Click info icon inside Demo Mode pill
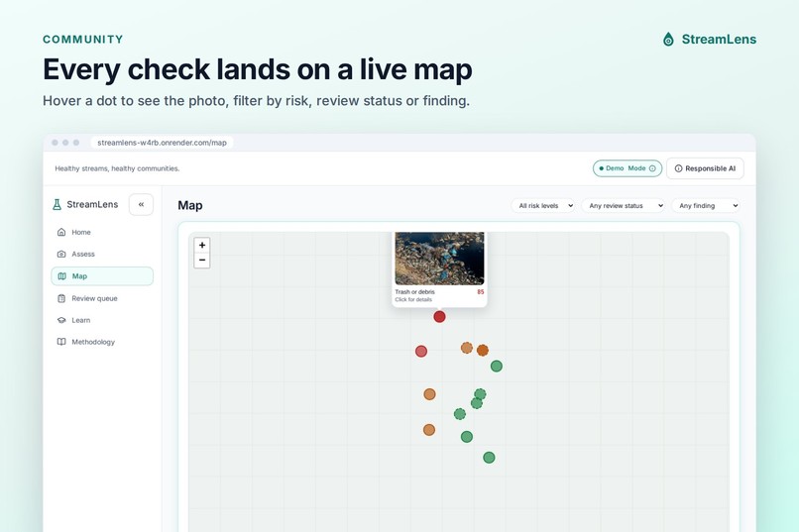 click(x=652, y=168)
